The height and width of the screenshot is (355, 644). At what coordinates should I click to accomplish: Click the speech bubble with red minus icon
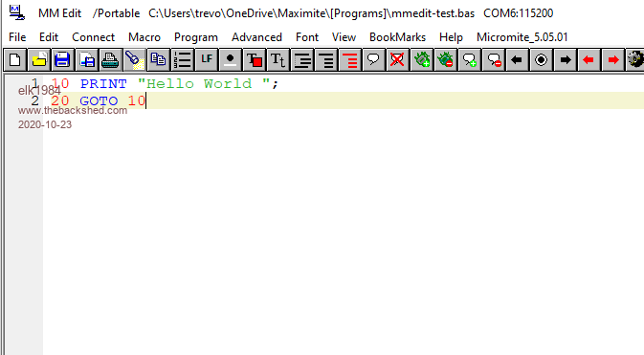[x=493, y=60]
